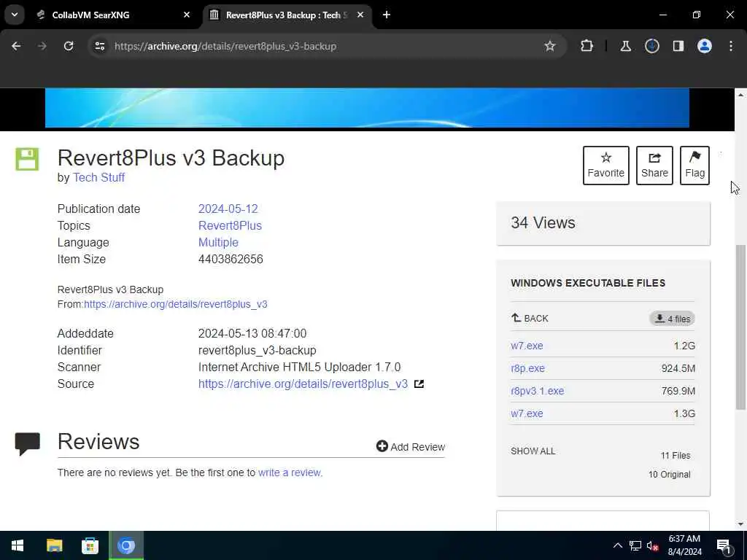Image resolution: width=747 pixels, height=560 pixels.
Task: Select the 4403862656 item size value
Action: click(231, 259)
